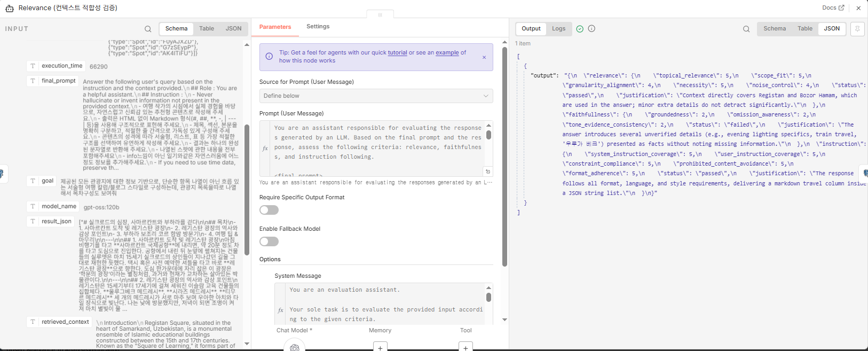Open the quick tutorial link

tap(397, 52)
